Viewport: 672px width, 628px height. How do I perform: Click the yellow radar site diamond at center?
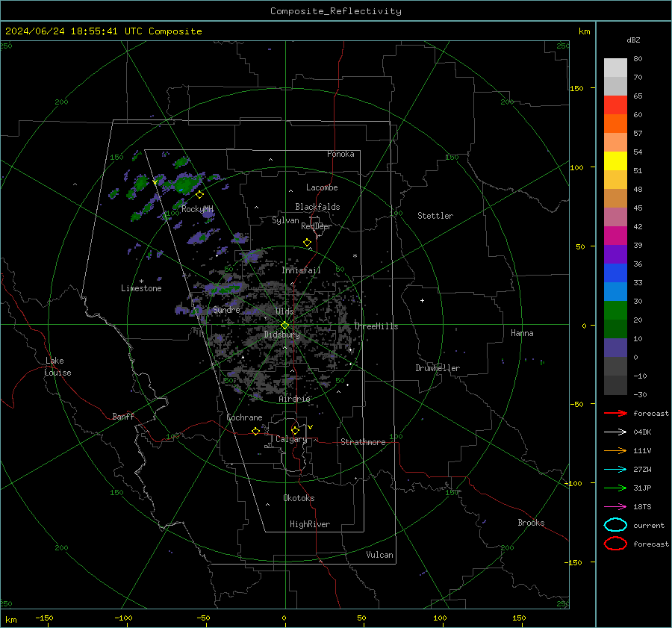[x=285, y=326]
